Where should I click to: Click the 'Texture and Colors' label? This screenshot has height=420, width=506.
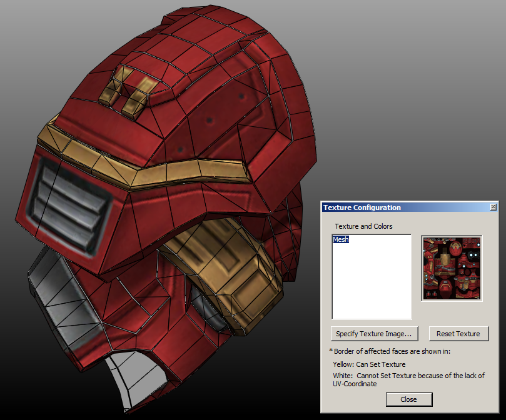363,226
